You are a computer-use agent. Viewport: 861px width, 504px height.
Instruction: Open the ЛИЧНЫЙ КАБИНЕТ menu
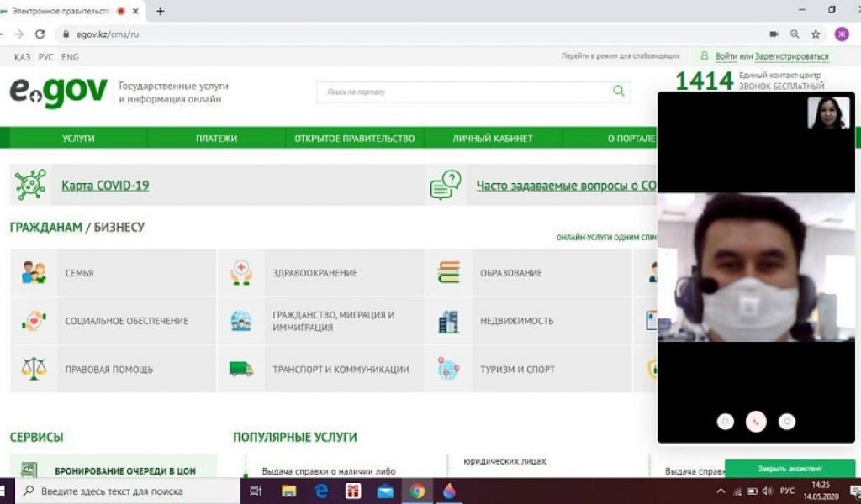(492, 138)
